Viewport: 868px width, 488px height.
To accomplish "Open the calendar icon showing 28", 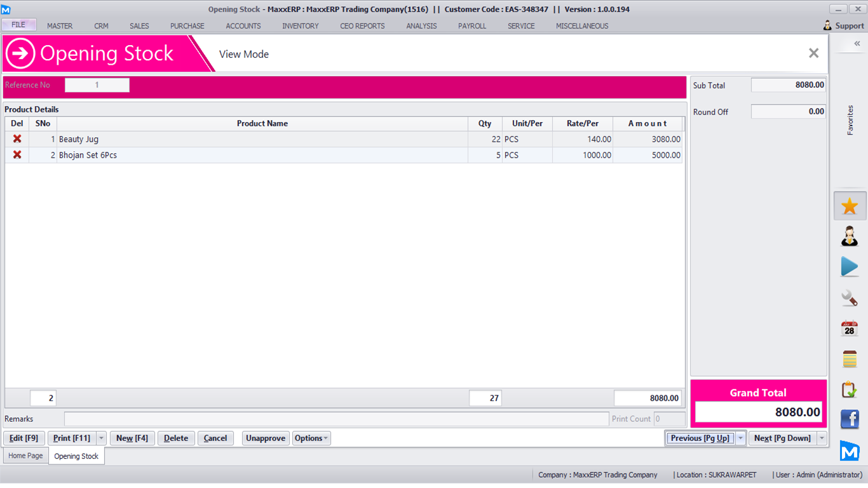I will (x=850, y=329).
